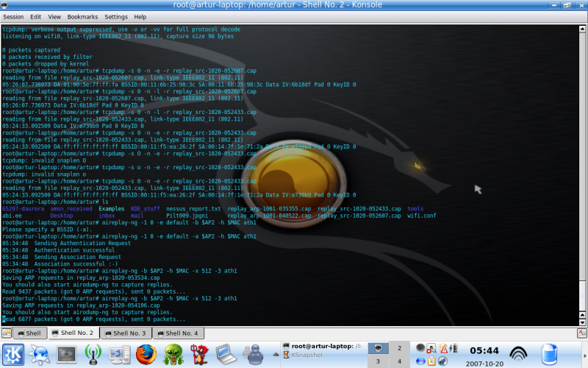Image resolution: width=588 pixels, height=368 pixels.
Task: Select the KSnapshot taskbar entry
Action: tap(303, 355)
